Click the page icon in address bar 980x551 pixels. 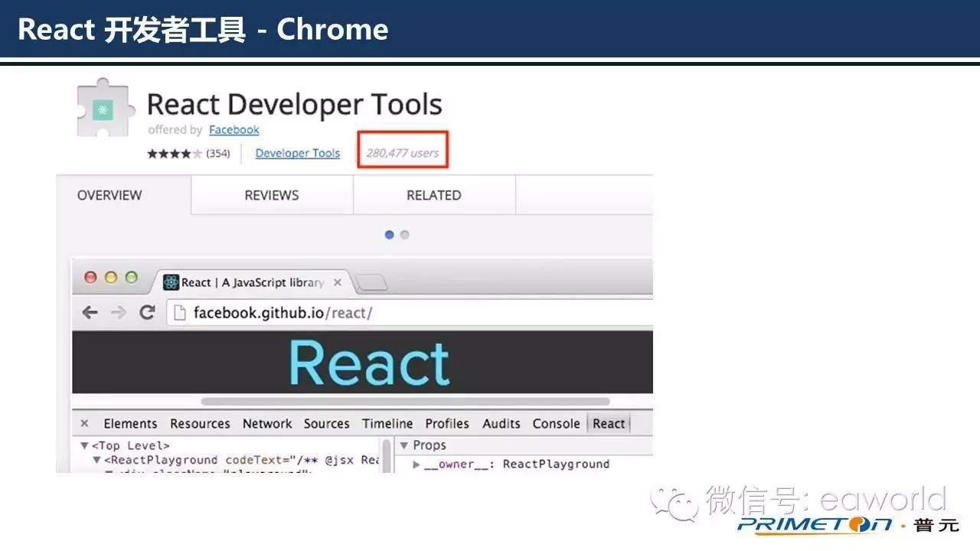(x=180, y=312)
